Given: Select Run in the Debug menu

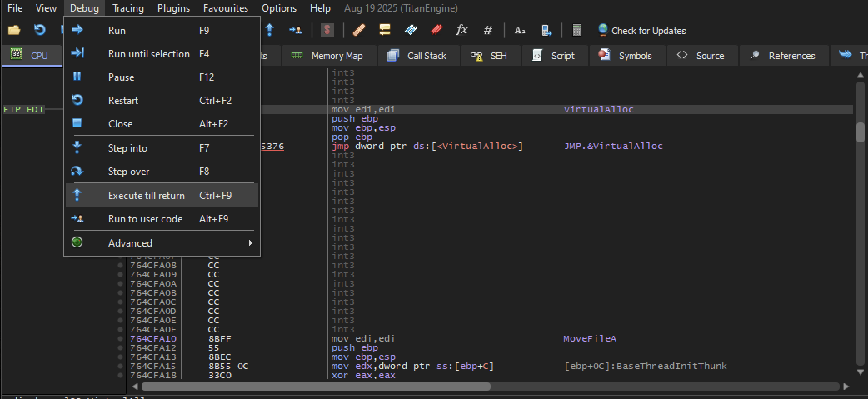Looking at the screenshot, I should pos(162,30).
